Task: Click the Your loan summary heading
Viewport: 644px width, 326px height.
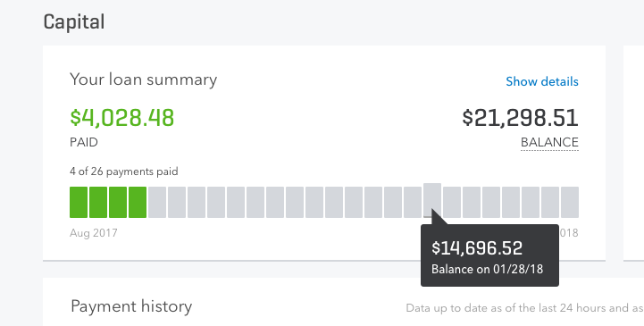Action: (143, 79)
